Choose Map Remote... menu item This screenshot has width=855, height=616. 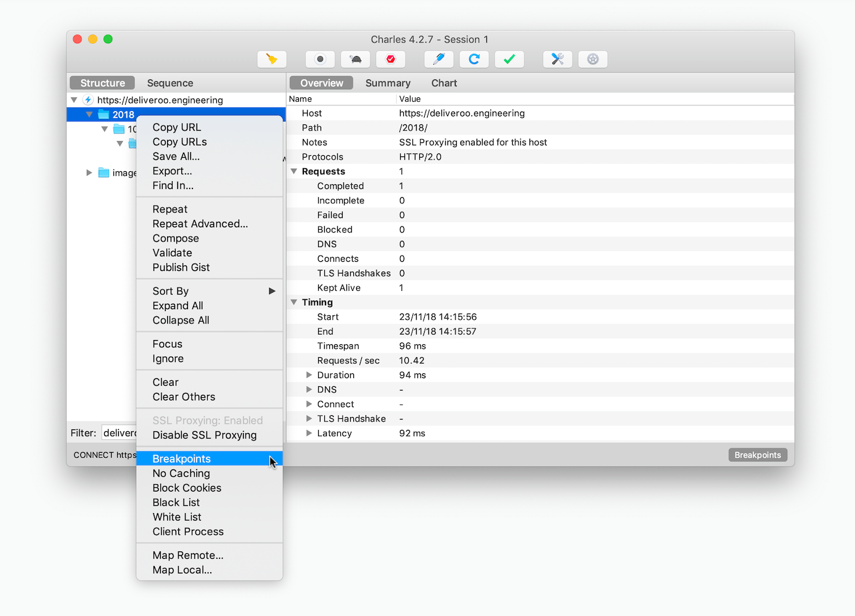click(x=210, y=556)
